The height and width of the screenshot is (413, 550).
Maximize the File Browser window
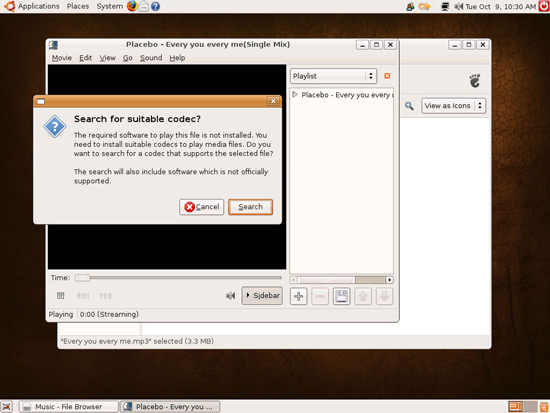(469, 45)
